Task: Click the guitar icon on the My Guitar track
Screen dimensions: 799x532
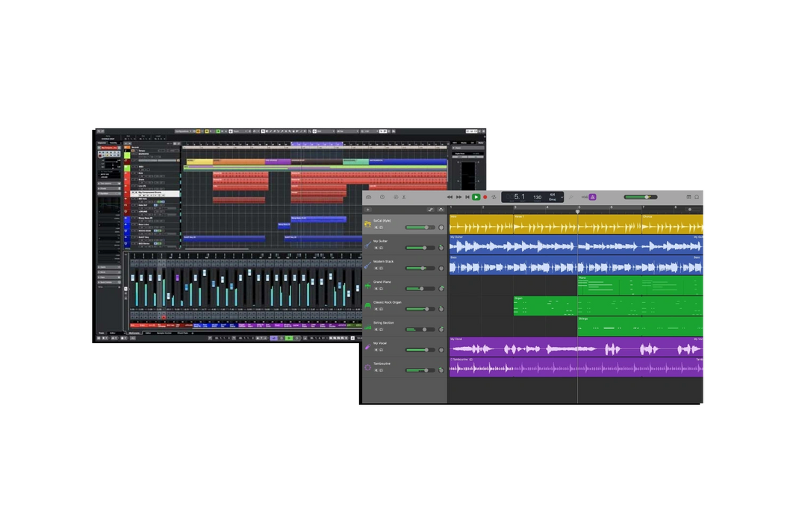Action: pos(367,245)
